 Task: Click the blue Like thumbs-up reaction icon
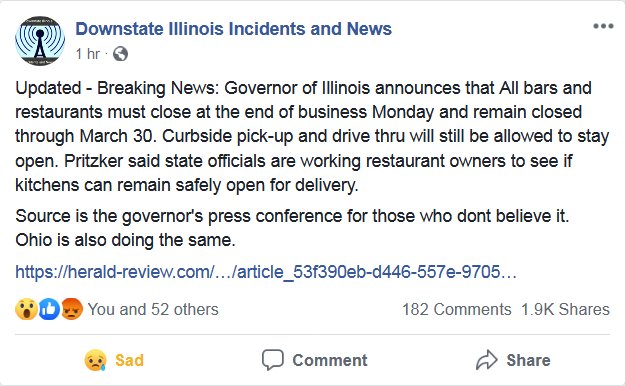[49, 309]
